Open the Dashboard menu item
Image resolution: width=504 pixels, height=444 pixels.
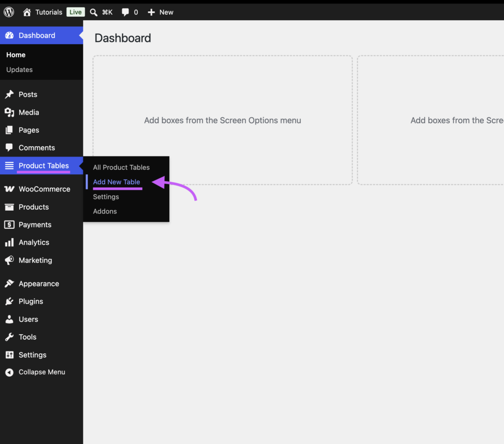[41, 35]
